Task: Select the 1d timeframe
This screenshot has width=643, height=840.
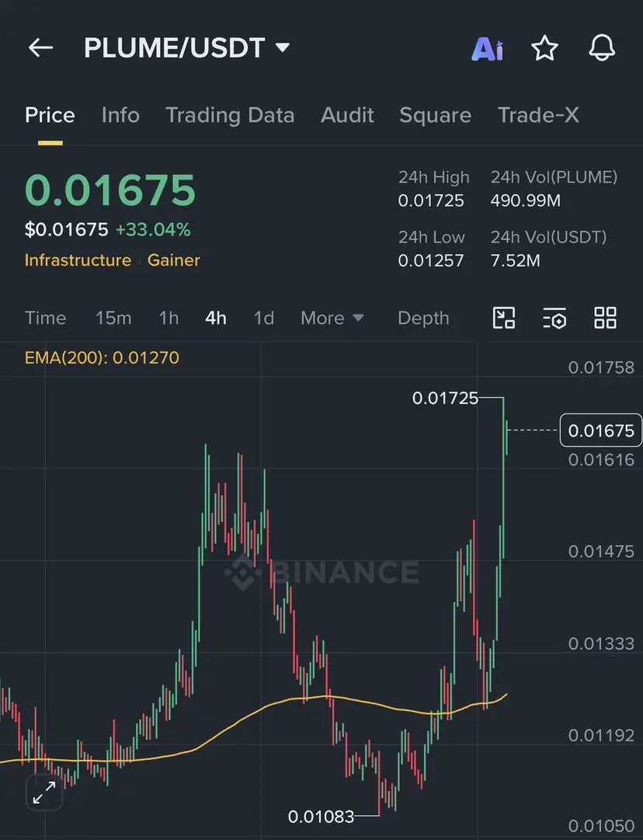Action: coord(264,318)
